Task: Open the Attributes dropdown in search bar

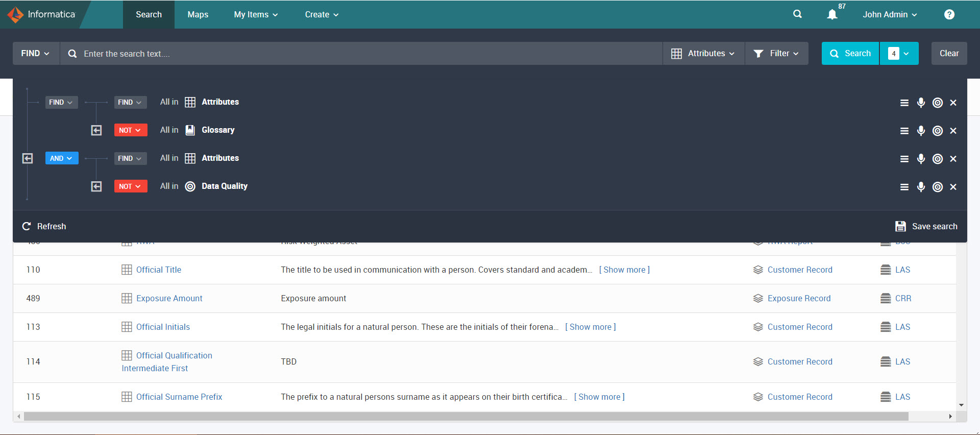Action: [x=703, y=53]
